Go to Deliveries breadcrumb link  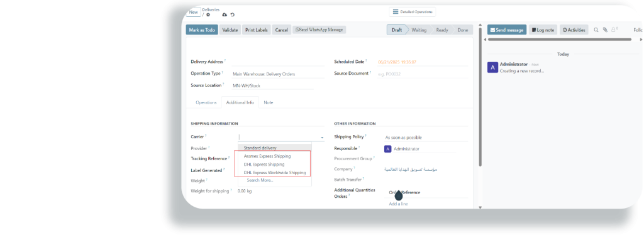tap(211, 9)
